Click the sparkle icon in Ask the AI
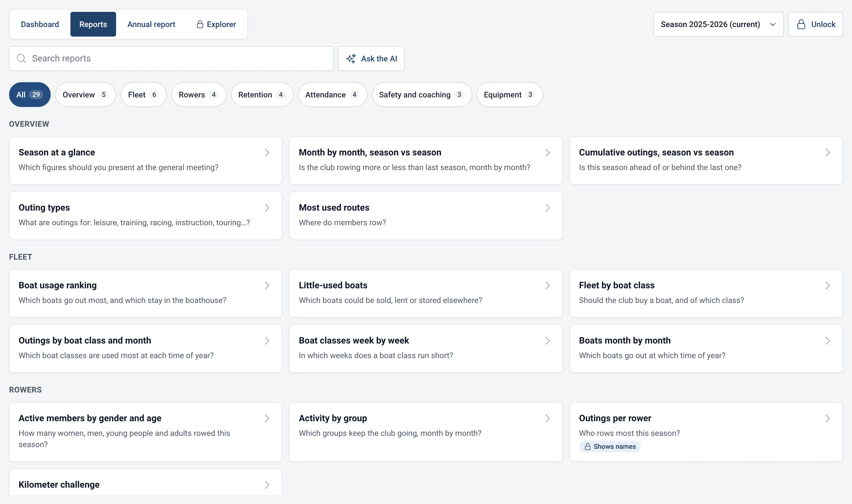 pos(351,58)
